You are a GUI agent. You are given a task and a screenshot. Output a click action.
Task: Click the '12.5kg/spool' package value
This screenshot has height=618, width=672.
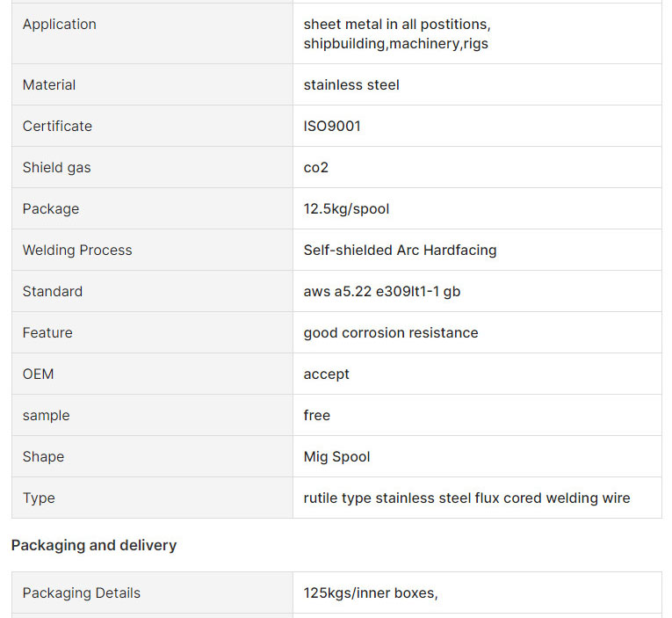click(346, 209)
